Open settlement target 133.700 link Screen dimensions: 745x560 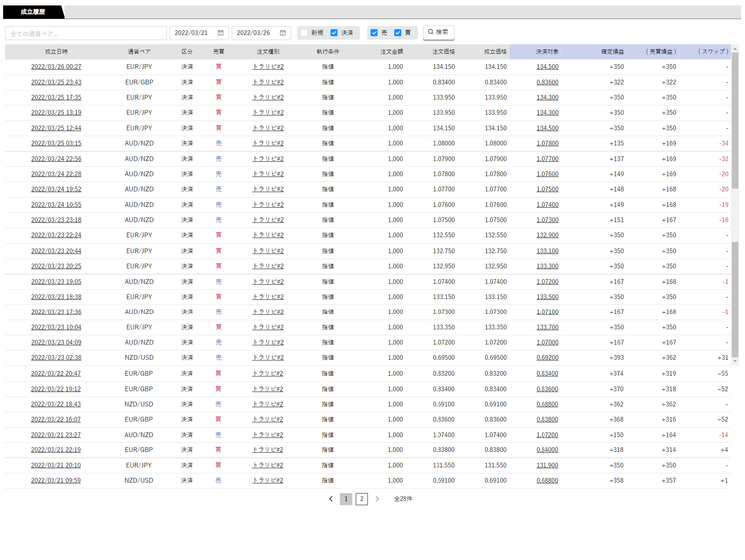pos(547,327)
